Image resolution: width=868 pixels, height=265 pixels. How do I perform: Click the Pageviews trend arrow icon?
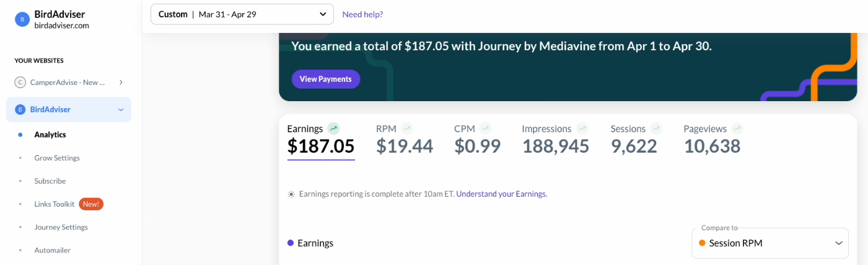(737, 129)
